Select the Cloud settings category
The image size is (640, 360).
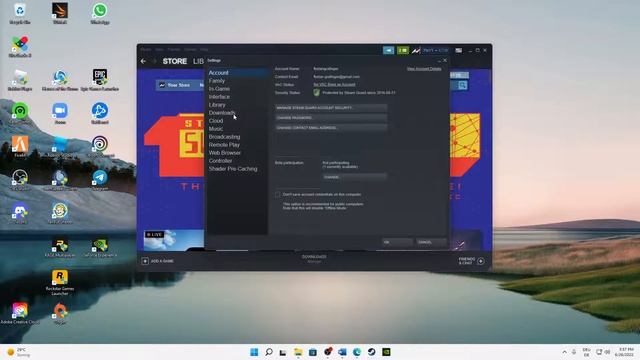[216, 121]
